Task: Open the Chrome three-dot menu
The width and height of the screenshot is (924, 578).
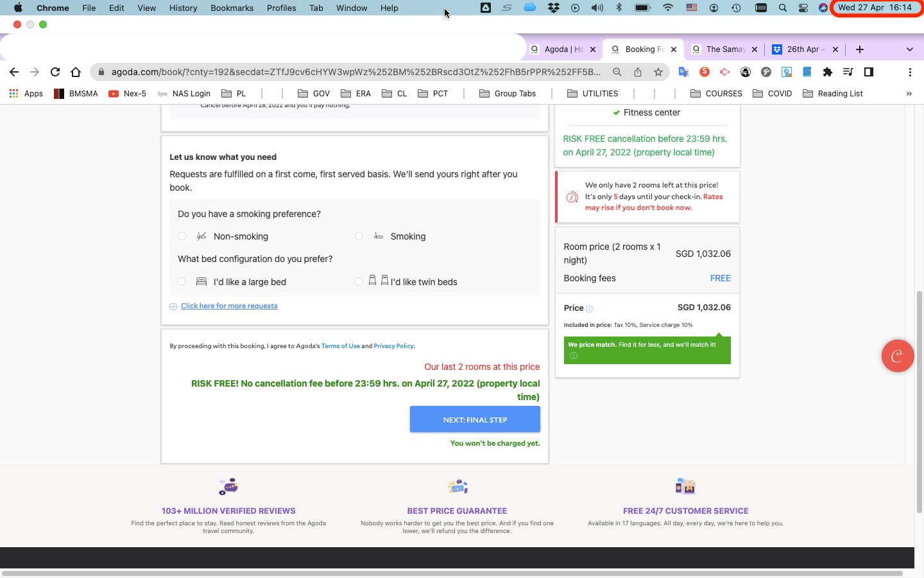Action: 910,72
